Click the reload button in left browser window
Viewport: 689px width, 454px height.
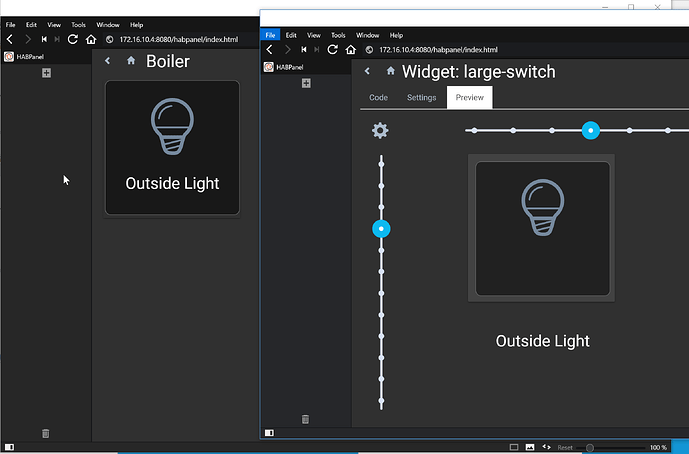coord(72,39)
